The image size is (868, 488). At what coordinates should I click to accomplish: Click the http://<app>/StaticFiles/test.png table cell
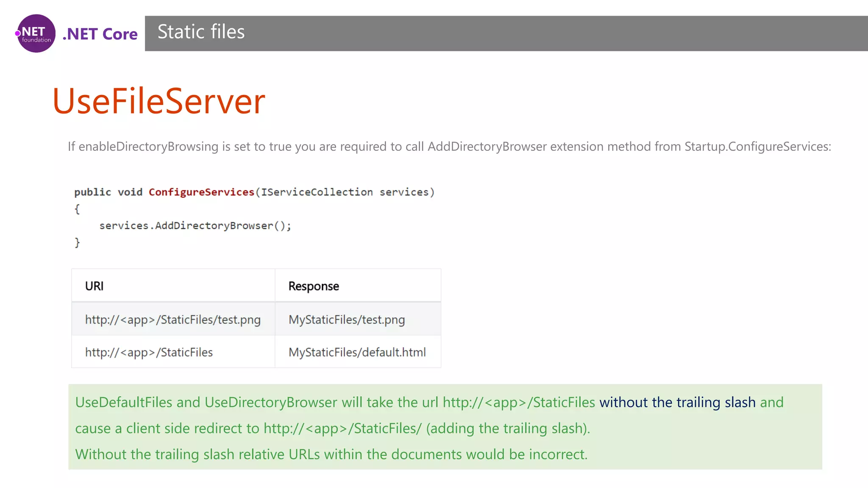[x=172, y=319]
